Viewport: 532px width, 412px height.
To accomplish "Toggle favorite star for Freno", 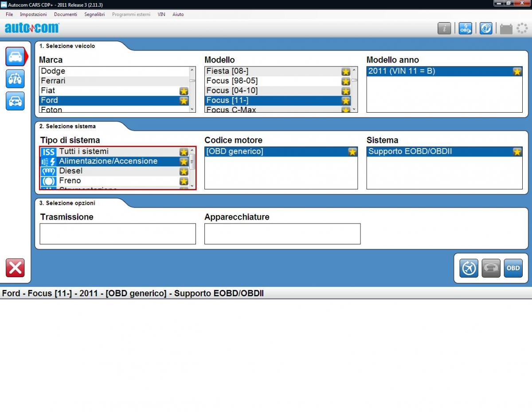I will tap(184, 181).
